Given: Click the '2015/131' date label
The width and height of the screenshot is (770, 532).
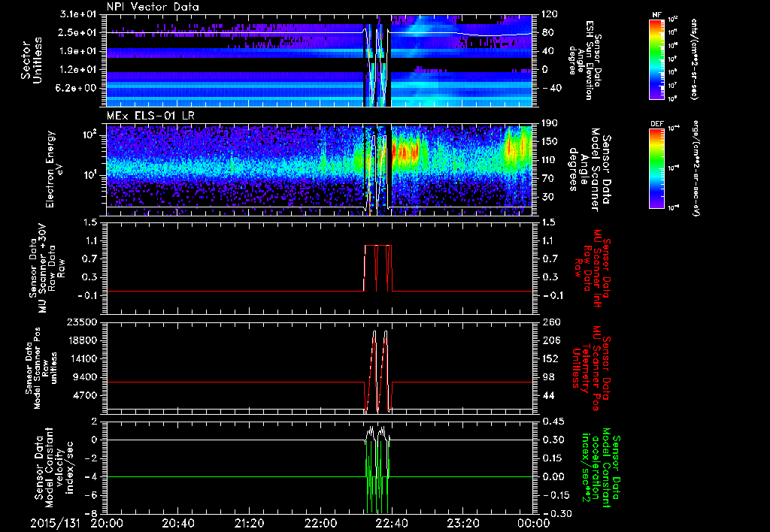Looking at the screenshot, I should tap(55, 523).
